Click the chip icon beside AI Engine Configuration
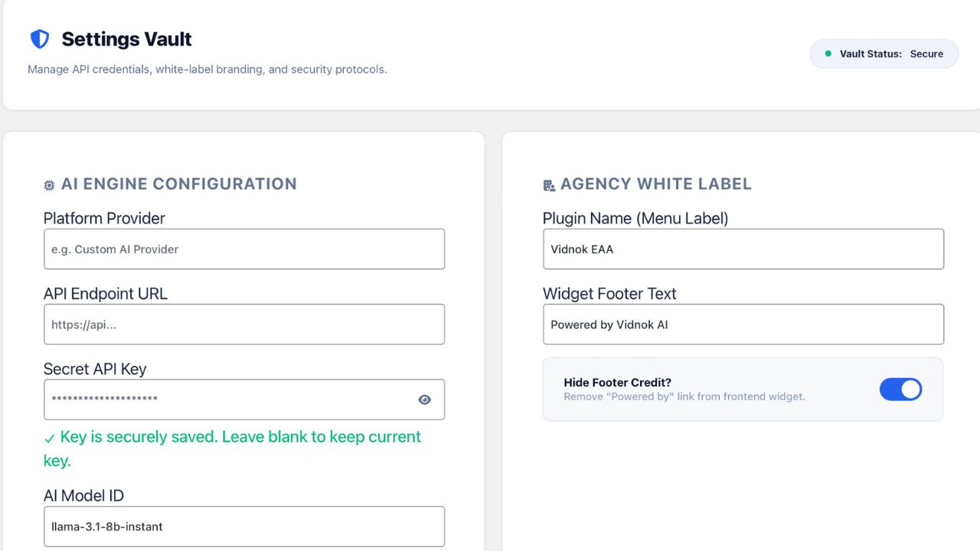Screen dimensions: 980x551 [50, 185]
